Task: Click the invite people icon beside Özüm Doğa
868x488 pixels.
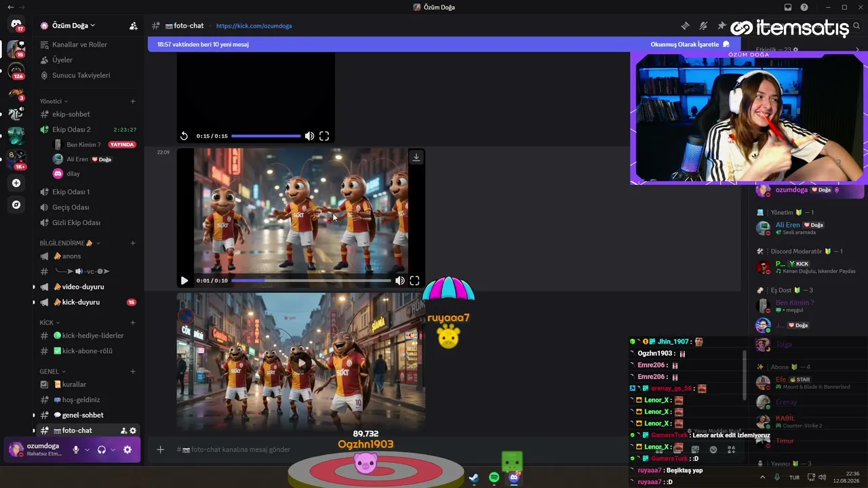Action: pyautogui.click(x=134, y=26)
